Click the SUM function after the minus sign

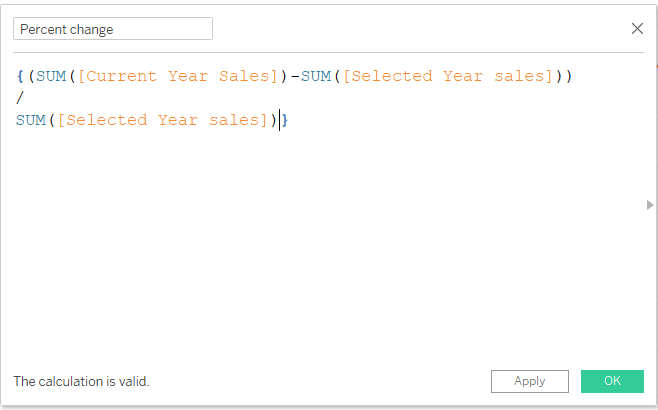coord(316,76)
